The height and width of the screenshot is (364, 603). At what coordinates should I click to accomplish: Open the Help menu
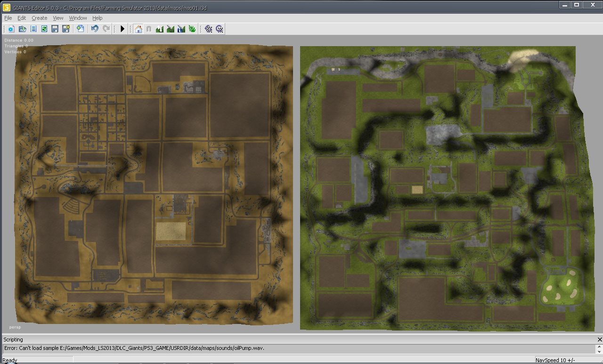[x=98, y=18]
